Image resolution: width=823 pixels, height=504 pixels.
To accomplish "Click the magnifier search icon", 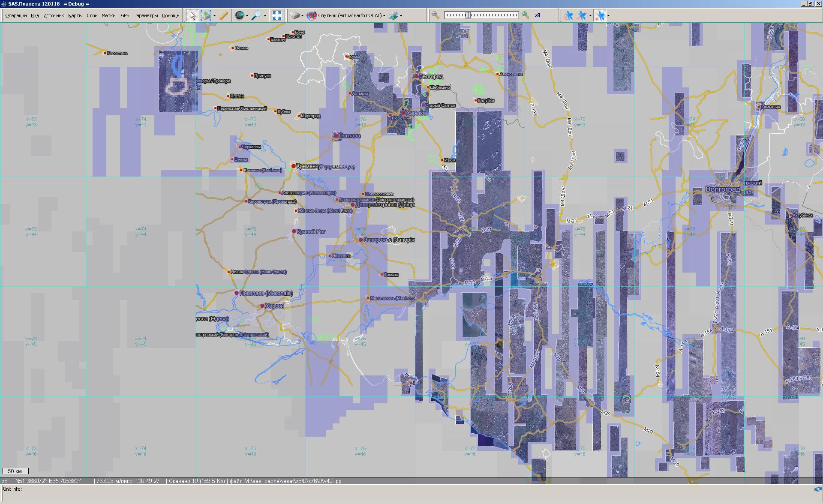I will click(x=256, y=15).
